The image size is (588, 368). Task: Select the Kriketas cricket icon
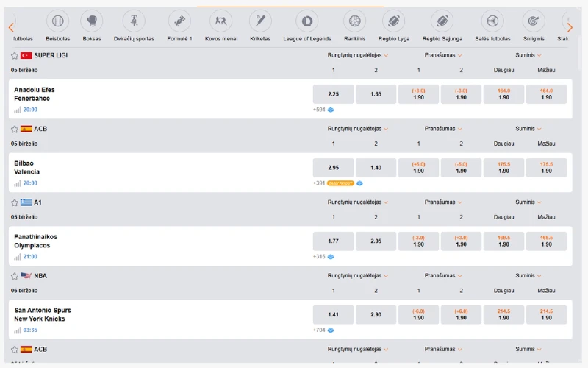[x=260, y=21]
